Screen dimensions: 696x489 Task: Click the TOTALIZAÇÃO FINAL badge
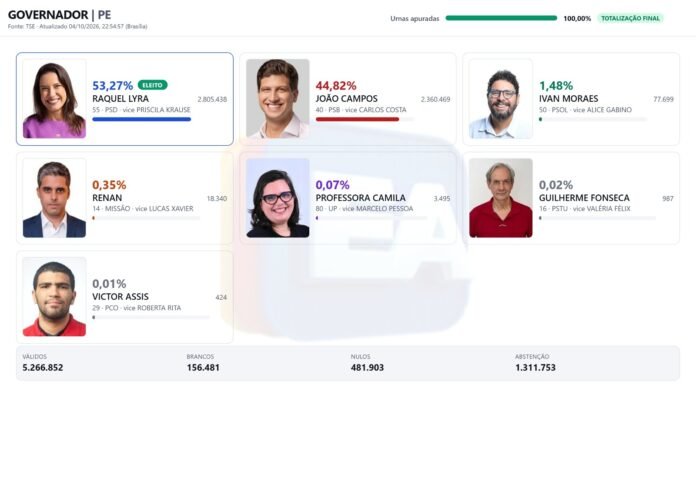tap(630, 18)
